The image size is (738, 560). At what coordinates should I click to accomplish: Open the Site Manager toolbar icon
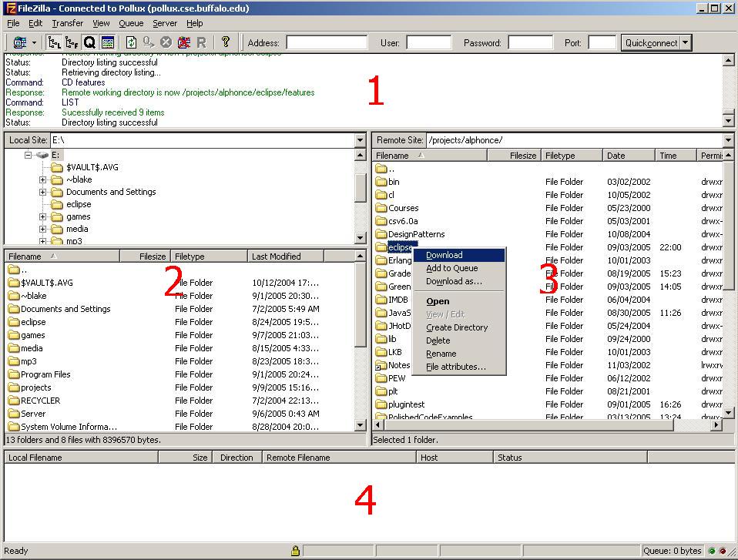[18, 42]
